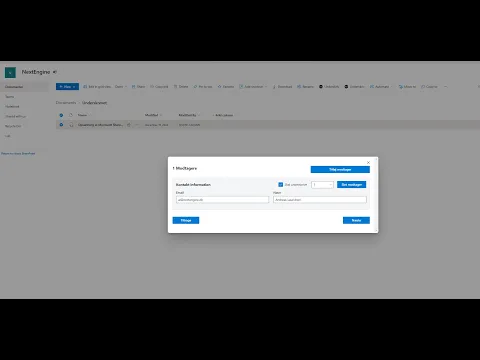Click the Favorite star toolbar item
480x360 pixels.
tap(226, 87)
